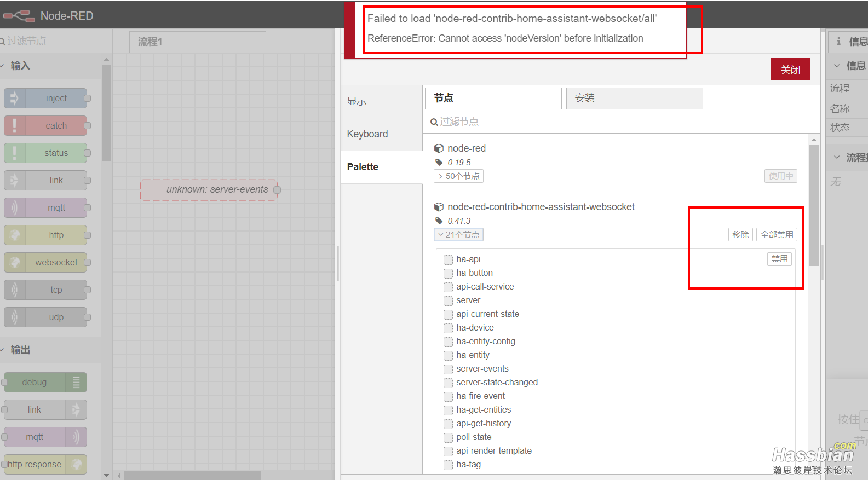This screenshot has width=868, height=480.
Task: Click the ha-tag entry
Action: [x=468, y=465]
